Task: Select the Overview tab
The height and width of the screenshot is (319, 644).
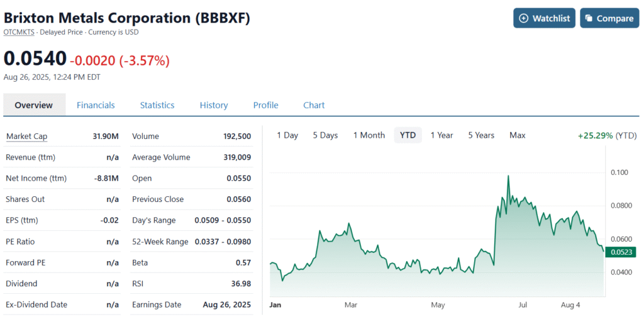Action: click(34, 105)
